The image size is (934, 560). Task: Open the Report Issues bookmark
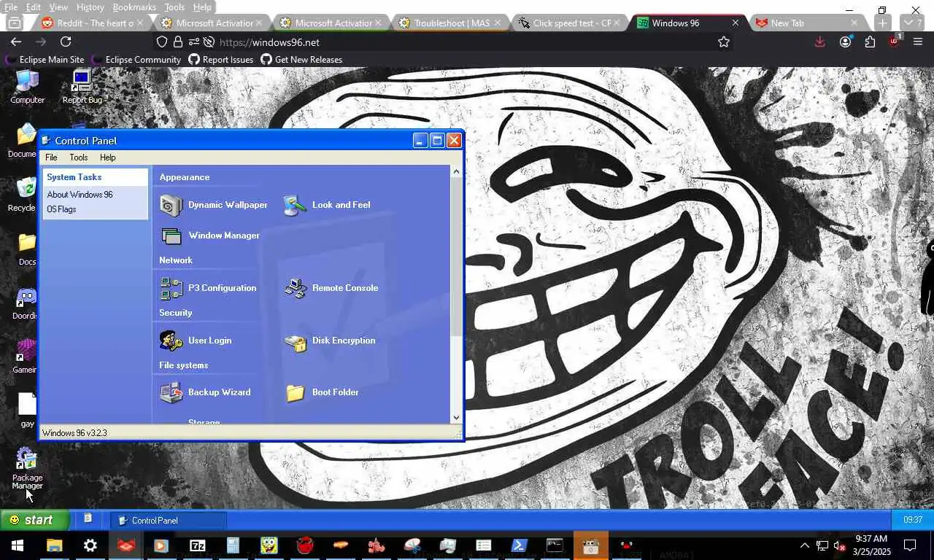(x=221, y=60)
